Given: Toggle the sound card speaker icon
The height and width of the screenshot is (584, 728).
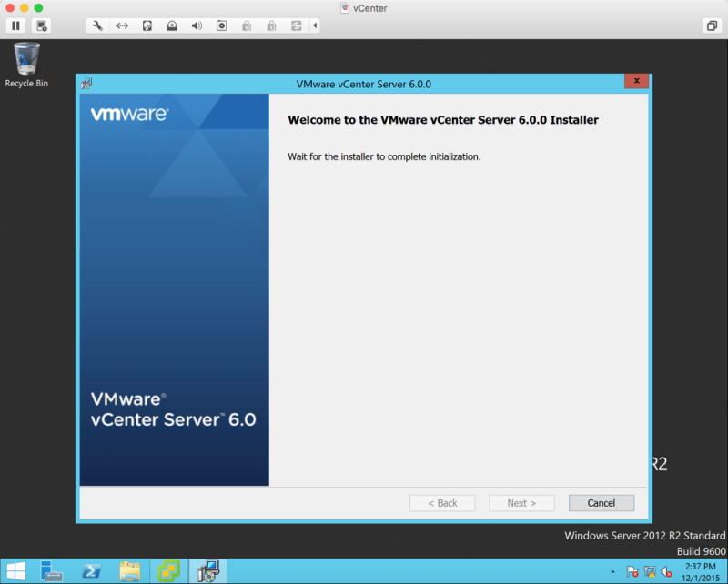Looking at the screenshot, I should coord(197,25).
